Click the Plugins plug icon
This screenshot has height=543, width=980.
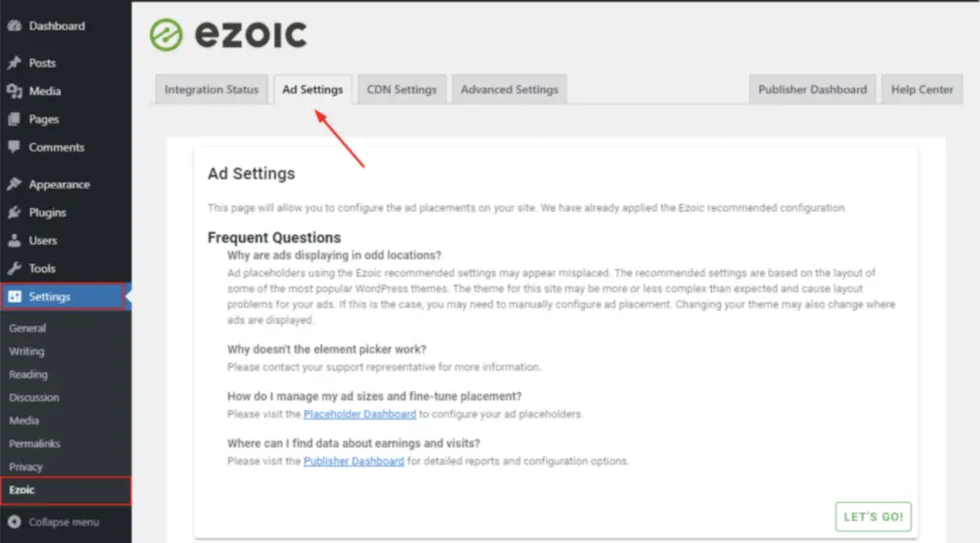tap(14, 212)
